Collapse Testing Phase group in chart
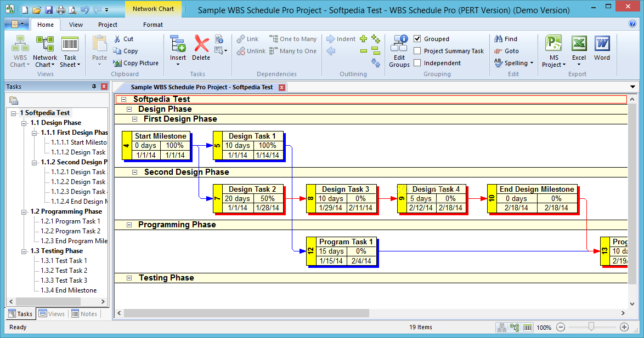 coord(129,278)
